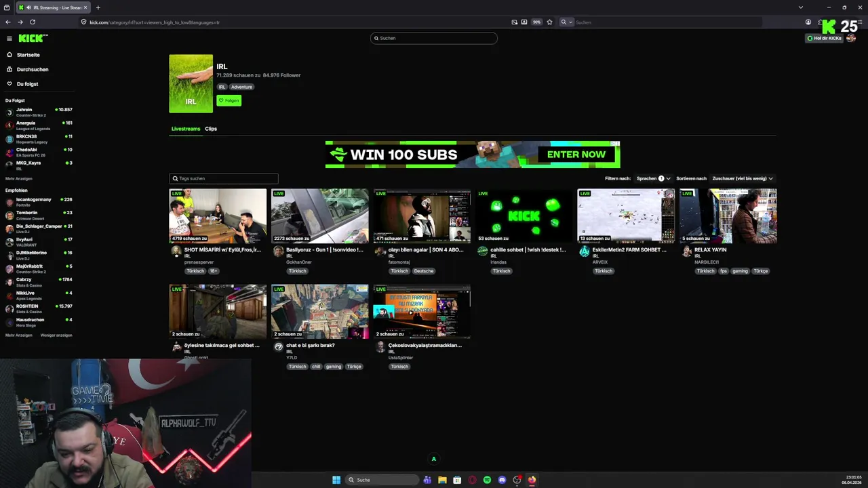Select the Livestreams tab
868x488 pixels.
(x=186, y=129)
